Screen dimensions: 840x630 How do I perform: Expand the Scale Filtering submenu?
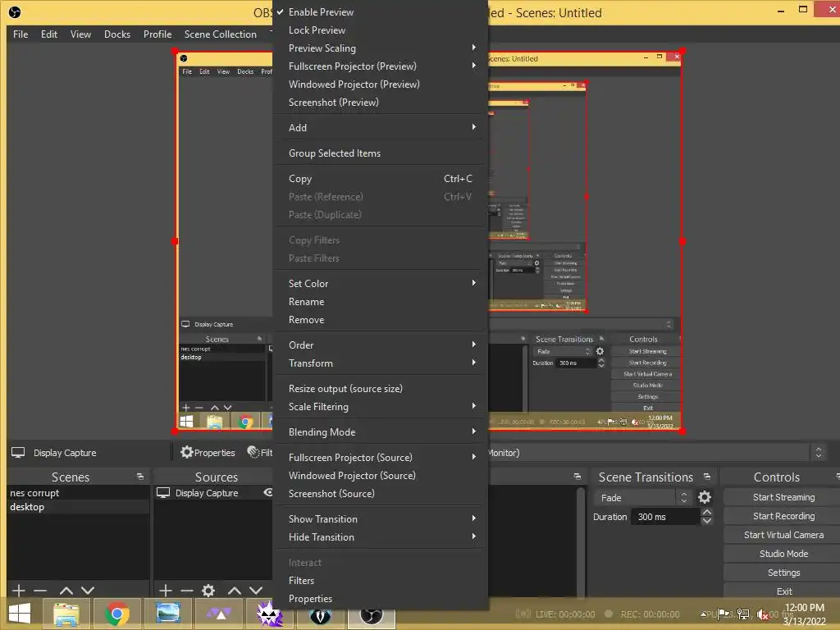click(381, 407)
